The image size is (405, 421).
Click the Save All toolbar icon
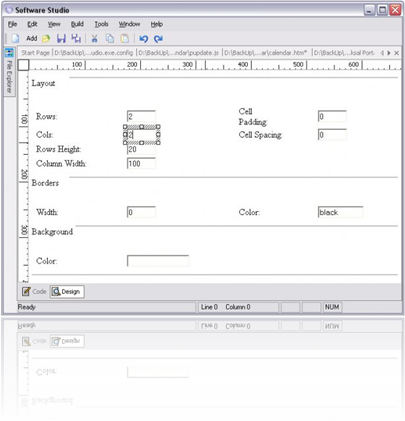(76, 39)
